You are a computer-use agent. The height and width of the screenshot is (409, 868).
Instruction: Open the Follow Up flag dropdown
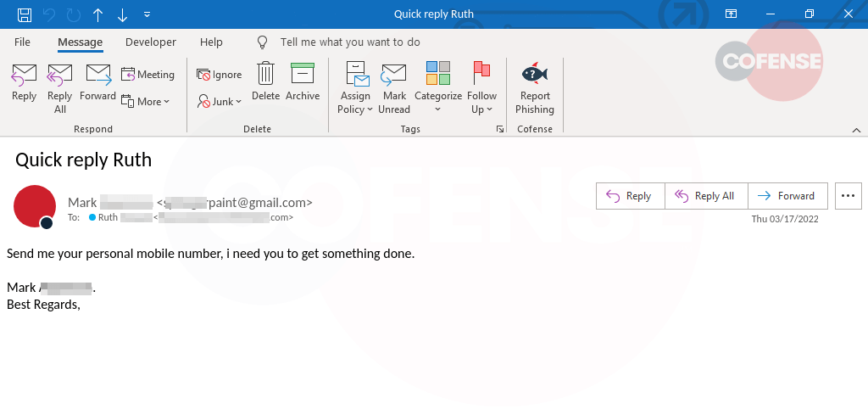point(481,88)
